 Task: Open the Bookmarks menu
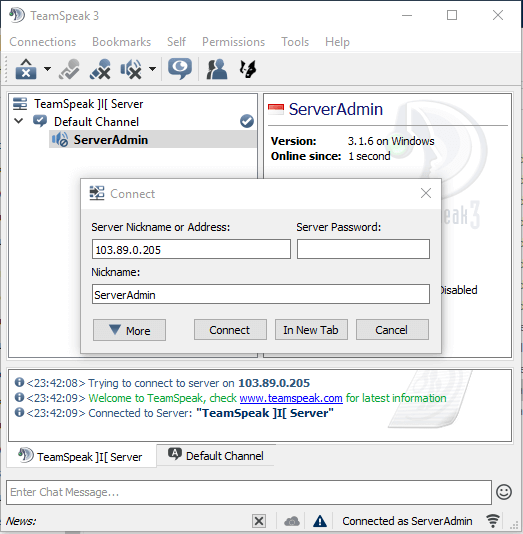click(122, 42)
